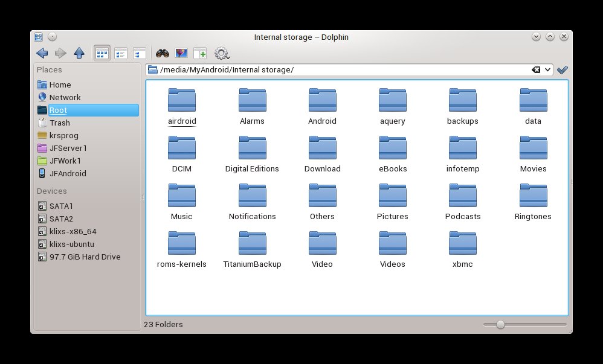Go back with the left arrow

coord(42,53)
